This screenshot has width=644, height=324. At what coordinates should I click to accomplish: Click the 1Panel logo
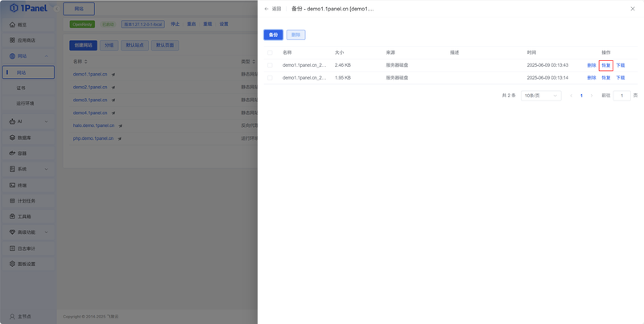click(x=28, y=8)
